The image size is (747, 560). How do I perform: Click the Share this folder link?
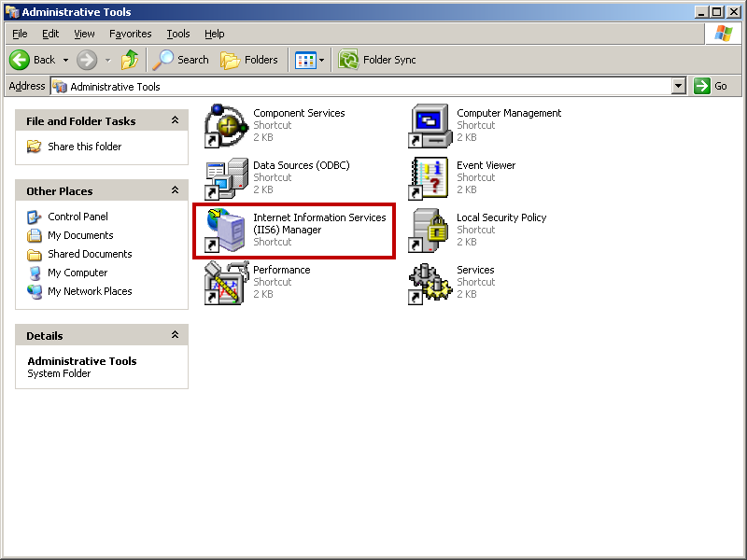[85, 147]
